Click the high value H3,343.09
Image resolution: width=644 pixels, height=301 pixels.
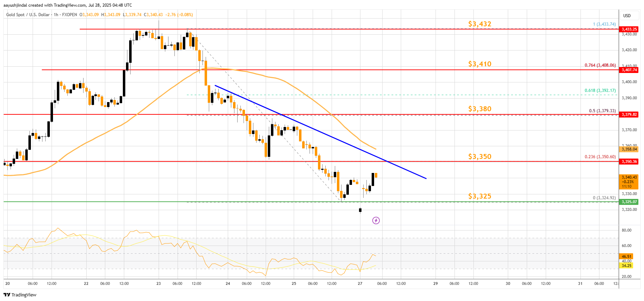111,15
